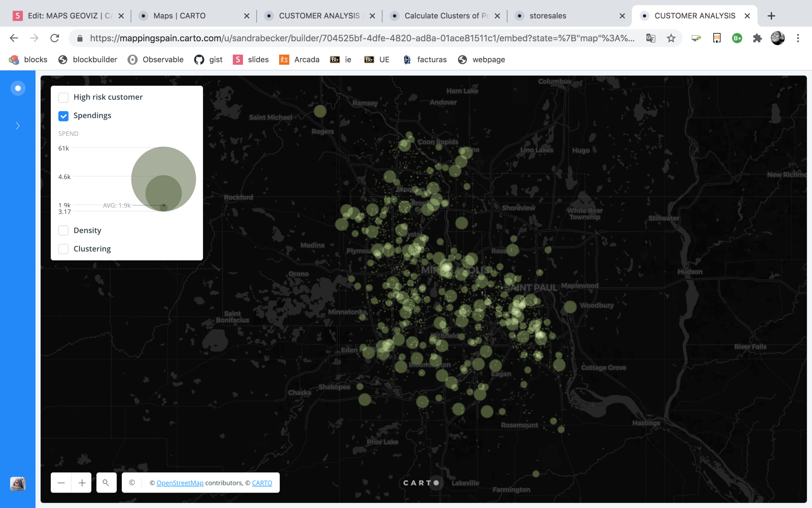Switch to the storesales tab
Screen dimensions: 812x508
point(547,16)
